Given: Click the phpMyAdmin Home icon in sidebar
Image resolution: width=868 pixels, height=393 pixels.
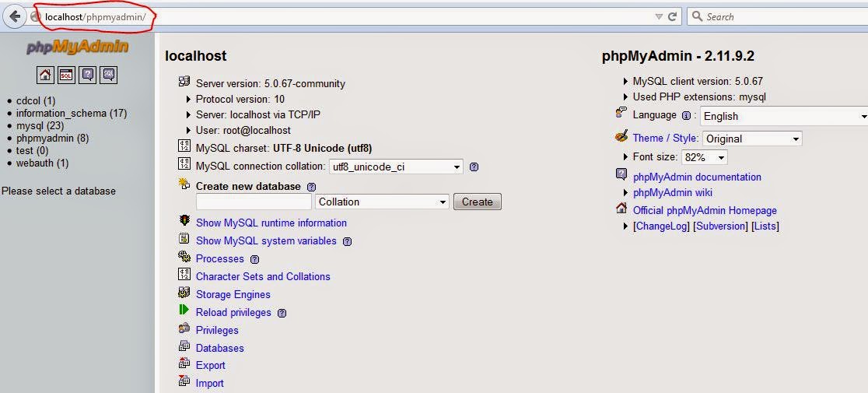Looking at the screenshot, I should pos(45,75).
